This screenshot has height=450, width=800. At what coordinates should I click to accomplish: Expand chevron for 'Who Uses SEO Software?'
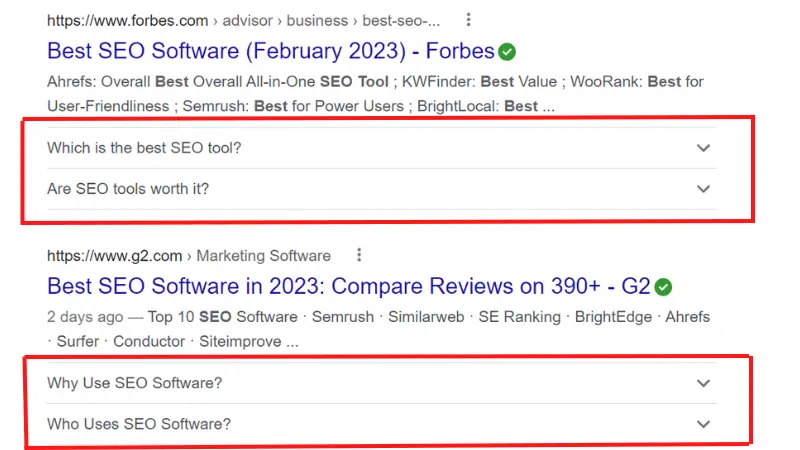coord(703,424)
